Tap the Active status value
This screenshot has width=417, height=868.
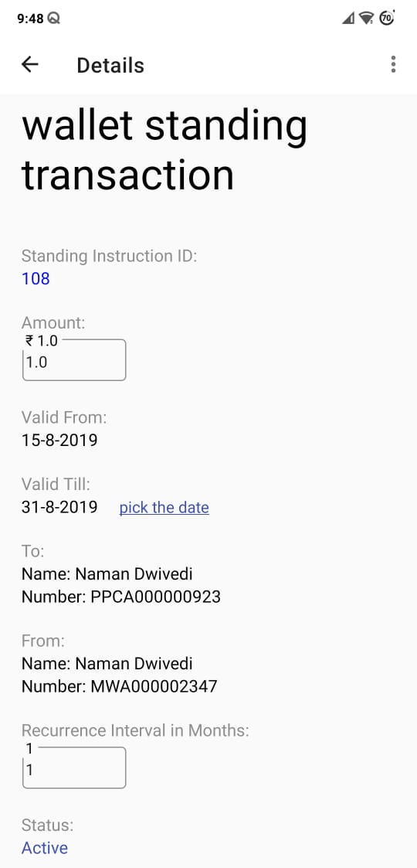tap(45, 848)
